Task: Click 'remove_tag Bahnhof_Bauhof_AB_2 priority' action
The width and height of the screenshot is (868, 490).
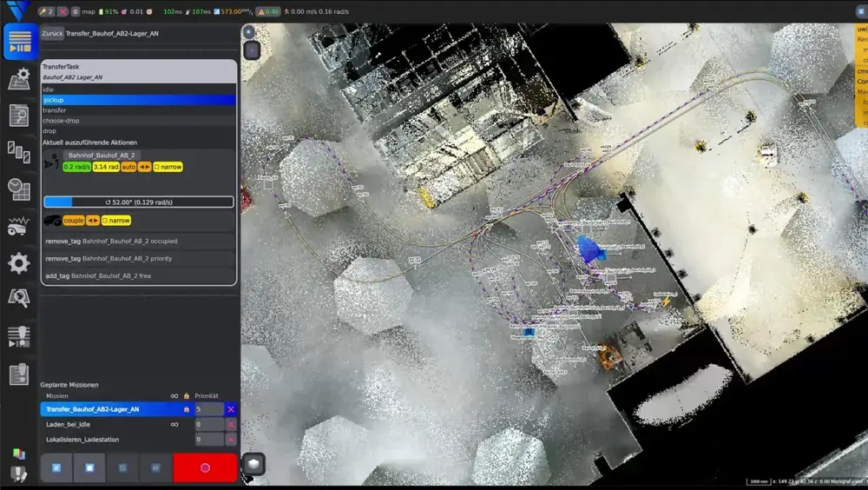Action: (139, 258)
